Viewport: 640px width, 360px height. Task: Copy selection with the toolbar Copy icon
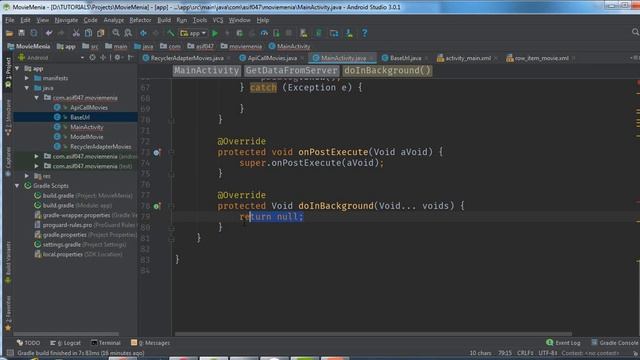tap(88, 33)
